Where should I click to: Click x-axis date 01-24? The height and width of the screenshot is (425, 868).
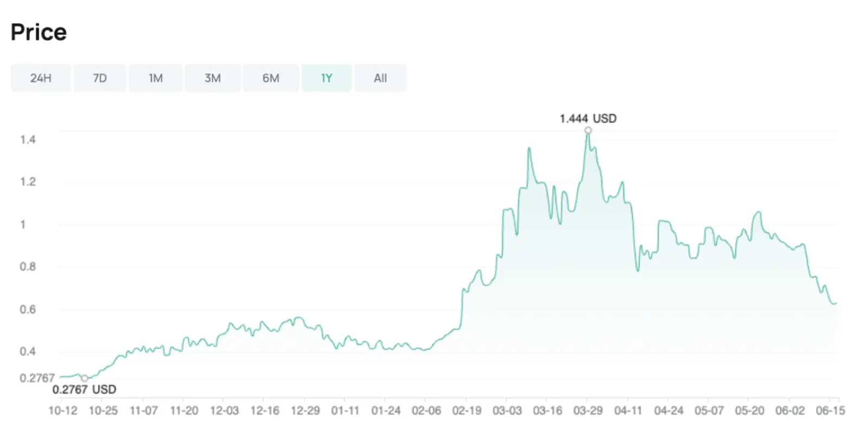pos(386,411)
